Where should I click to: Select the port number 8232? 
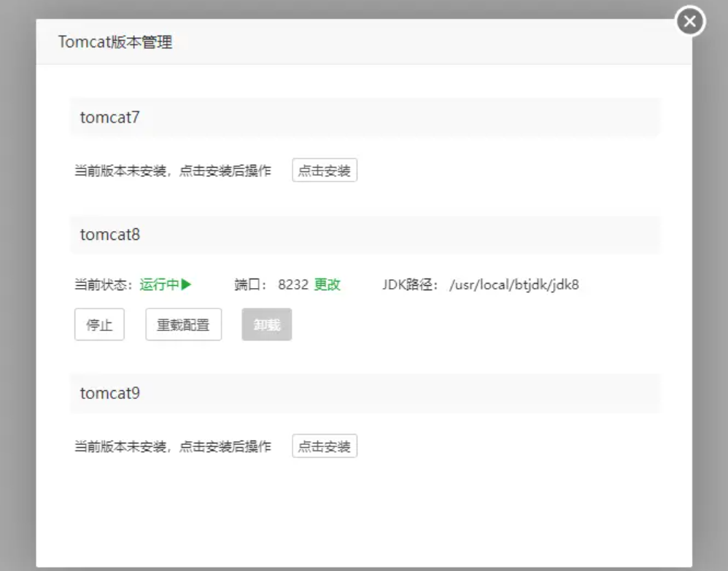pyautogui.click(x=293, y=284)
